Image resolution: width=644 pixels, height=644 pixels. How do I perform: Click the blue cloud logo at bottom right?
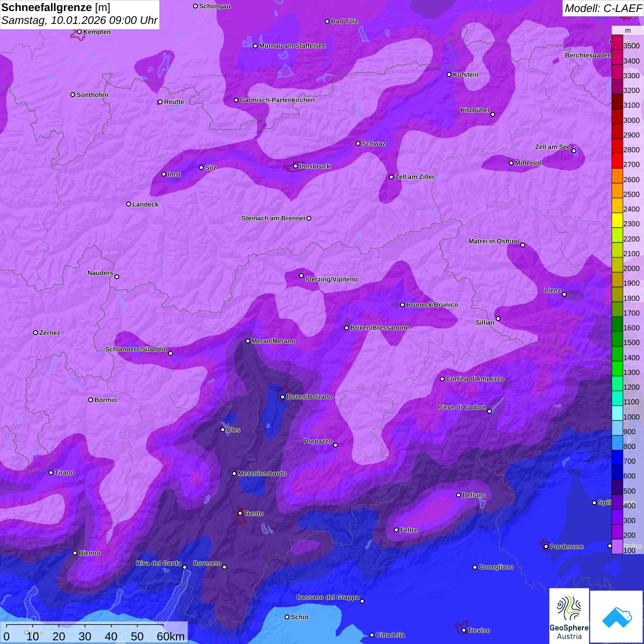pyautogui.click(x=617, y=617)
